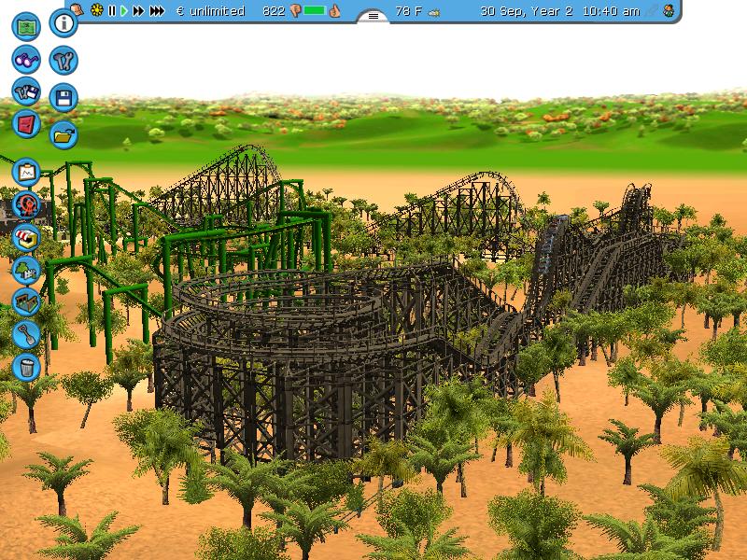Screen dimensions: 747x560
Task: Expand the top bar's center pull-down tab
Action: click(373, 16)
